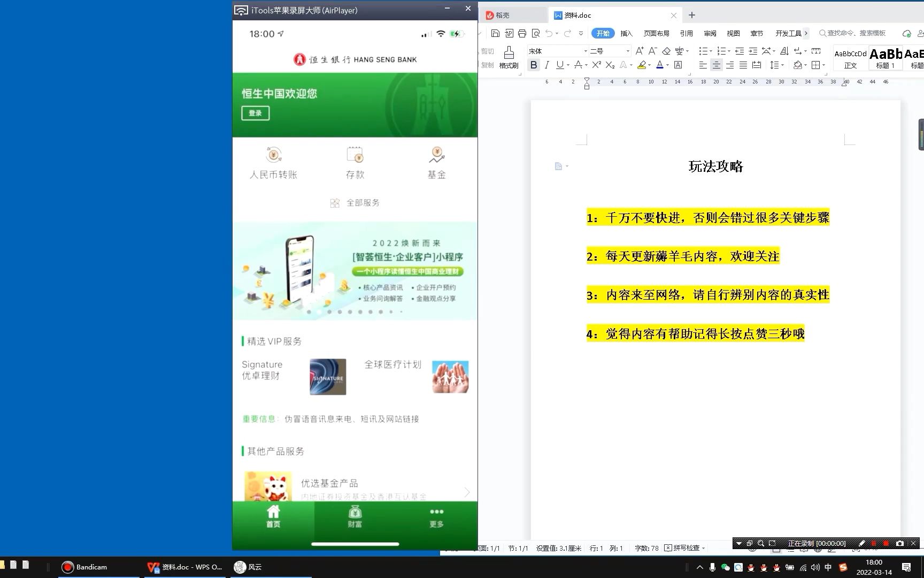Click the distributed alignment icon
Screen dimensions: 924x578
[x=757, y=65]
